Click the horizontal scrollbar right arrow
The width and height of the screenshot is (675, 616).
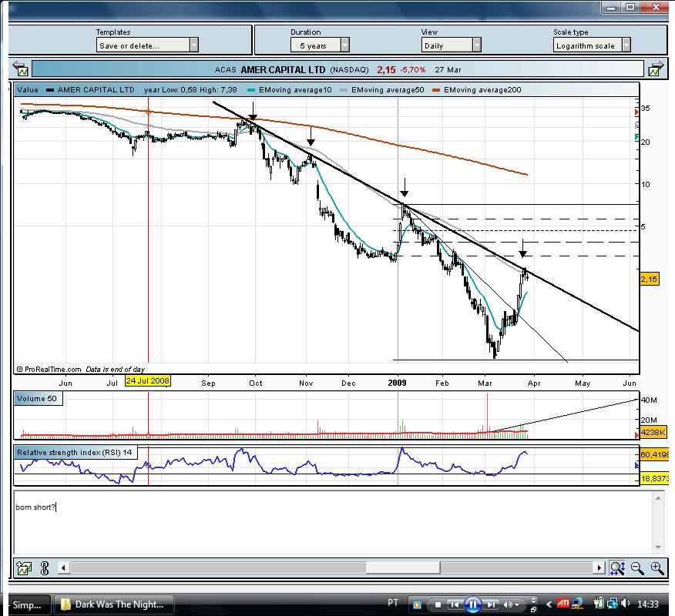pos(599,567)
